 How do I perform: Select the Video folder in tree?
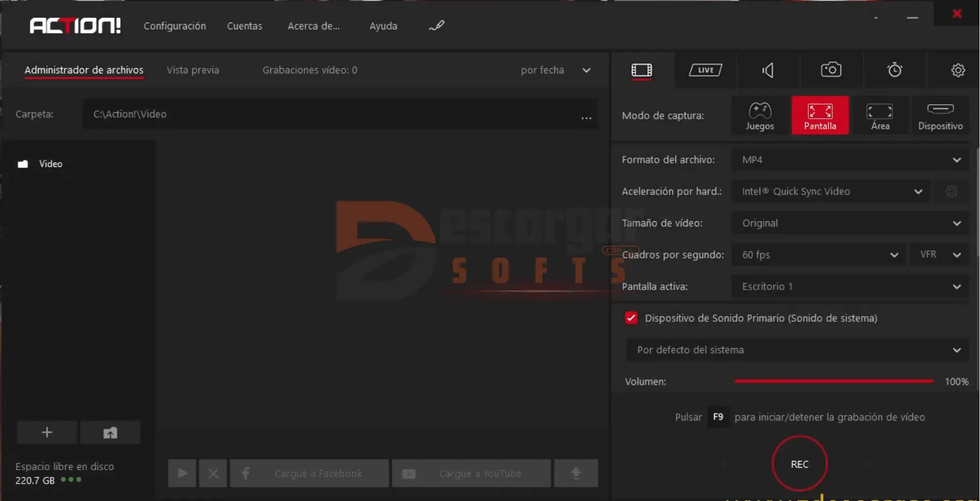coord(40,164)
